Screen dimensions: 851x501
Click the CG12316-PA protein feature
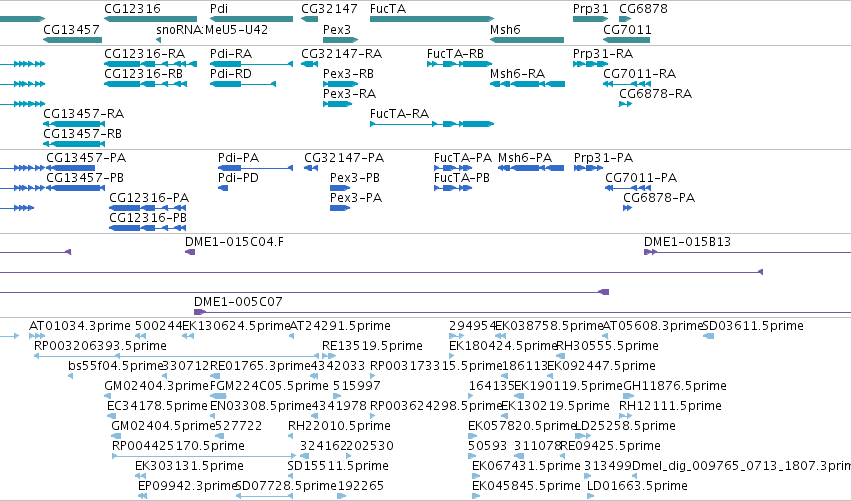pyautogui.click(x=148, y=208)
